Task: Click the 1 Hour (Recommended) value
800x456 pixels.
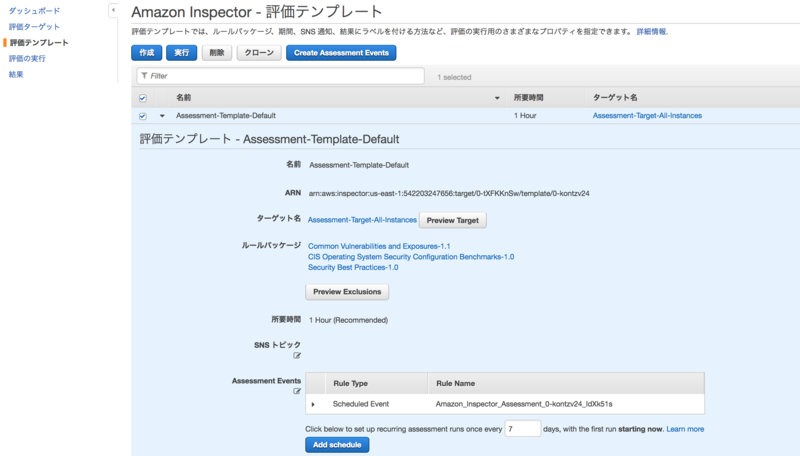Action: [348, 320]
